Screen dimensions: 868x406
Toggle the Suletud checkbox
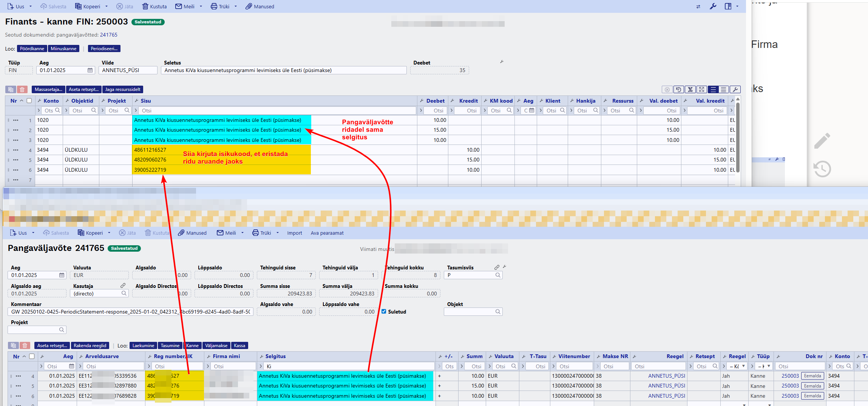tap(384, 312)
